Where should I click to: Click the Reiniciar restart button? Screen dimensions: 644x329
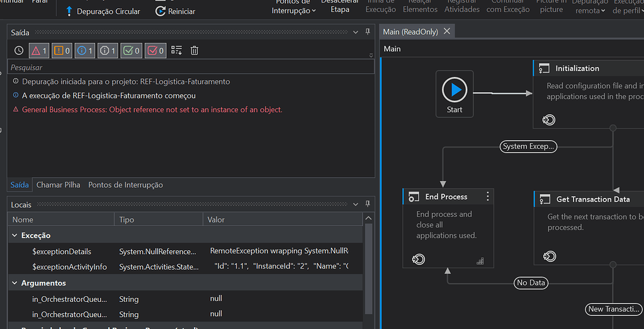[175, 11]
